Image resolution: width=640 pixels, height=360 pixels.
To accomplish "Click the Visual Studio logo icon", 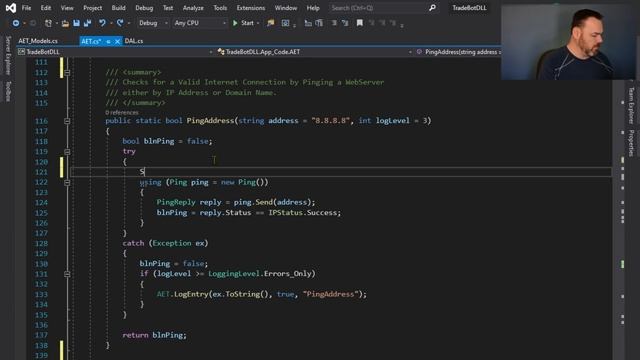I will coord(11,8).
